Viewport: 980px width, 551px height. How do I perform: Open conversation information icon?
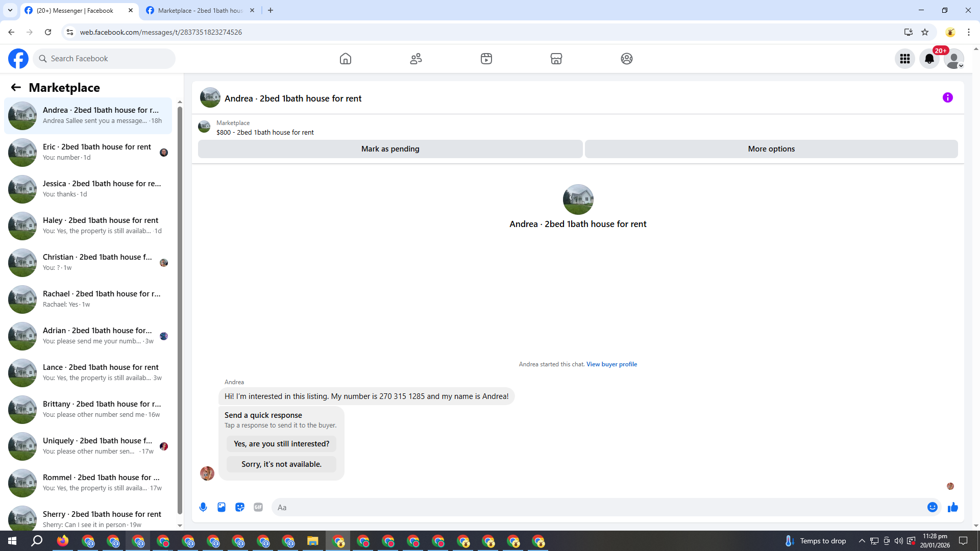948,97
